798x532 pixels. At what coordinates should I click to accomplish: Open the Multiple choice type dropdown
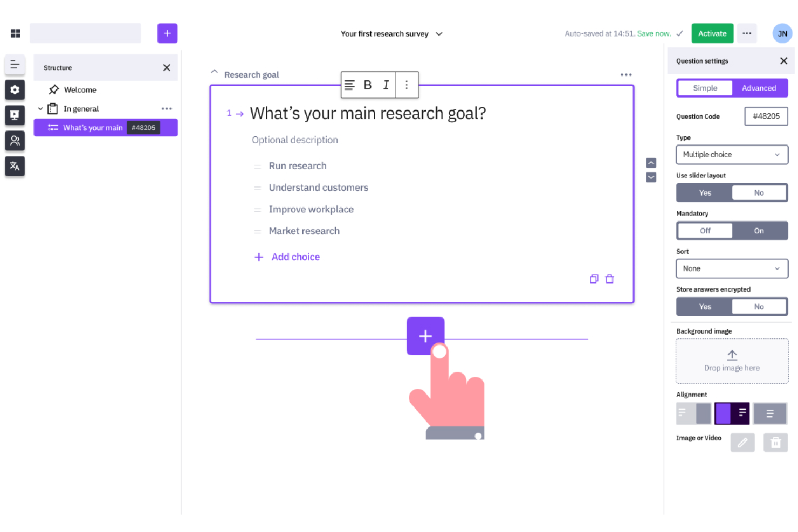pyautogui.click(x=732, y=155)
